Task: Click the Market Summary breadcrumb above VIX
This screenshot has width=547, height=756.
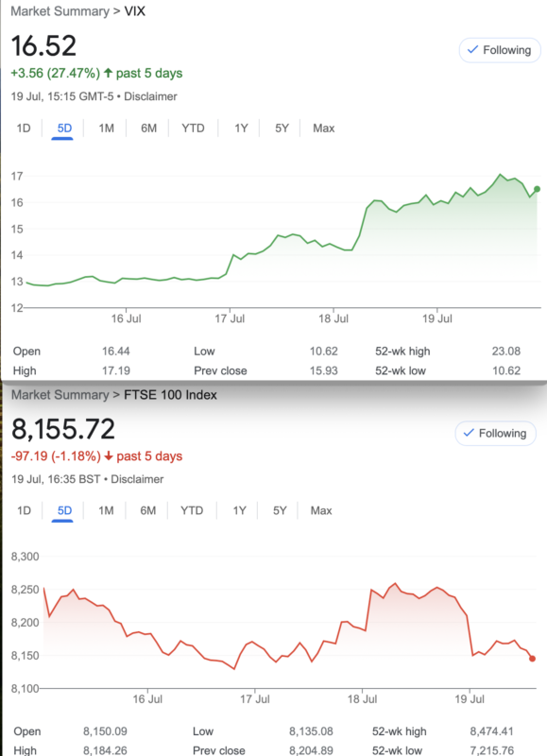Action: 60,11
